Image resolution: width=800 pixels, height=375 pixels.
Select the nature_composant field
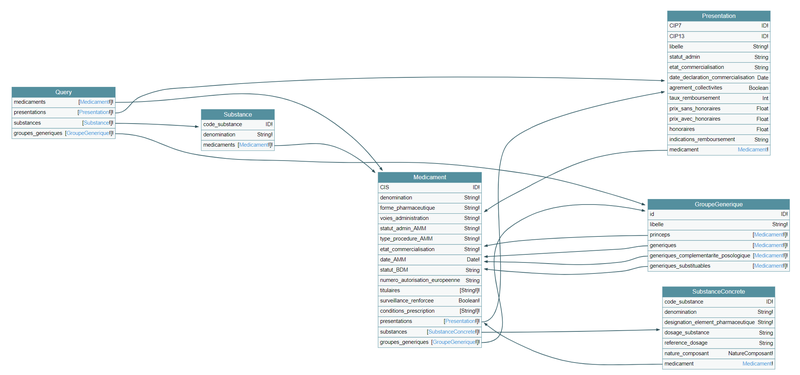click(x=718, y=354)
